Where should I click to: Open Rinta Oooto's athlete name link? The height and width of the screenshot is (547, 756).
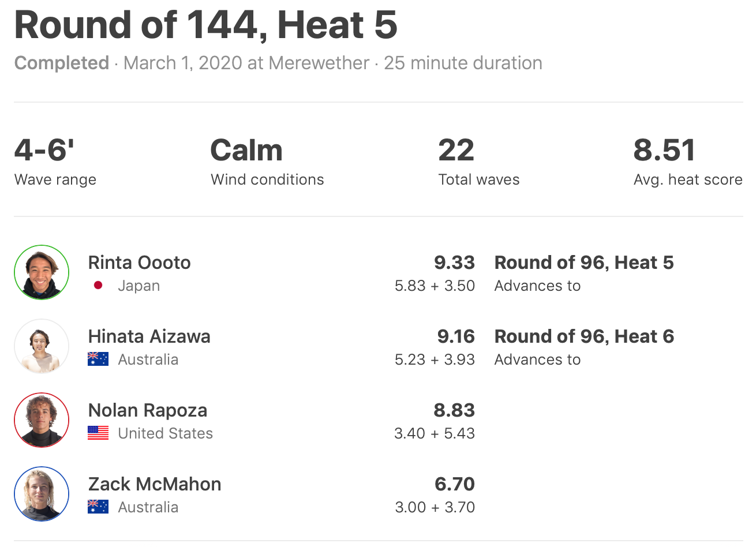[139, 263]
